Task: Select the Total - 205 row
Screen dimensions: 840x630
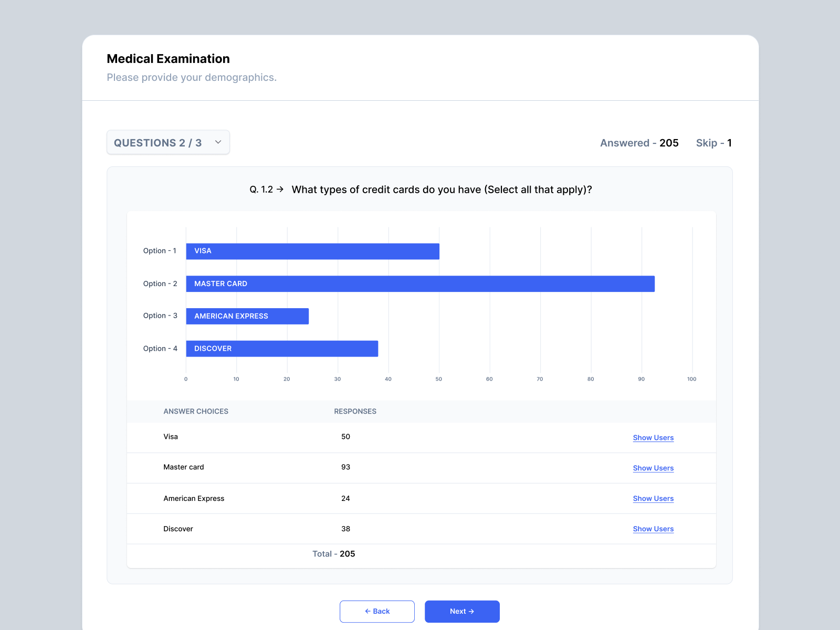Action: tap(333, 554)
